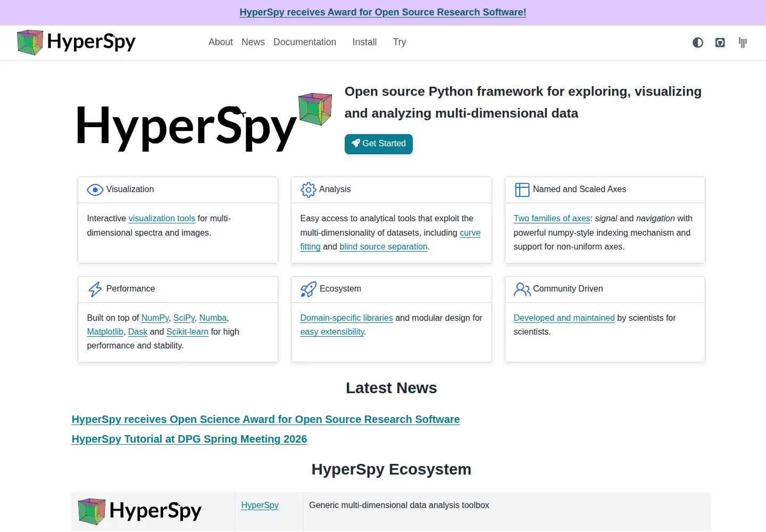The width and height of the screenshot is (766, 532).
Task: Follow the Domain-specific libraries link
Action: tap(346, 318)
